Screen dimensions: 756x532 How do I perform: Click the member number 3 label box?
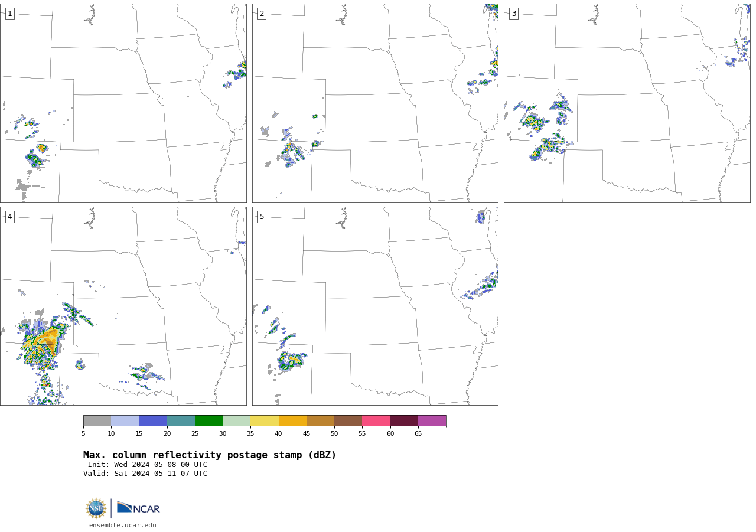(513, 14)
